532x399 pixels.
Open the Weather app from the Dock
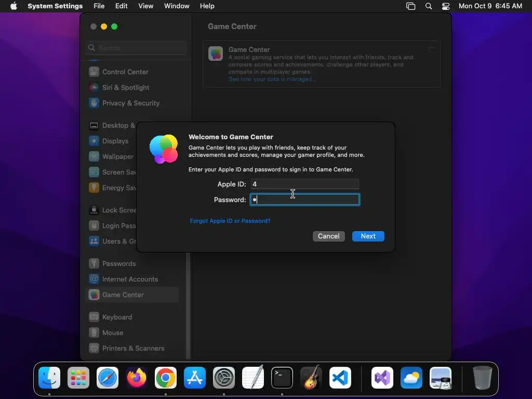coord(411,378)
